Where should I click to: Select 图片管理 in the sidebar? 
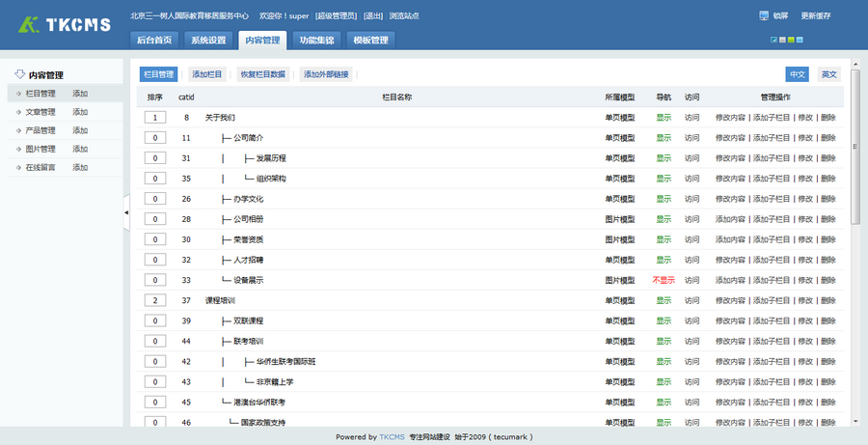pos(41,149)
